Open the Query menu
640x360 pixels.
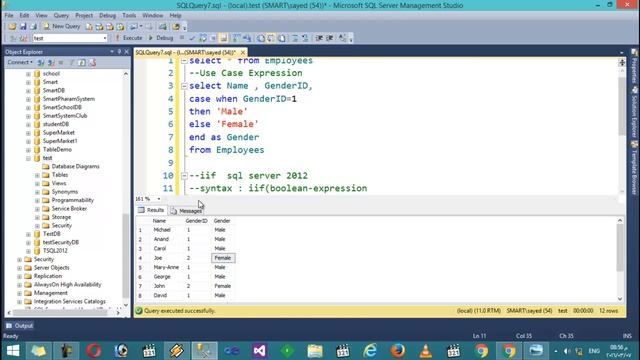[61, 16]
